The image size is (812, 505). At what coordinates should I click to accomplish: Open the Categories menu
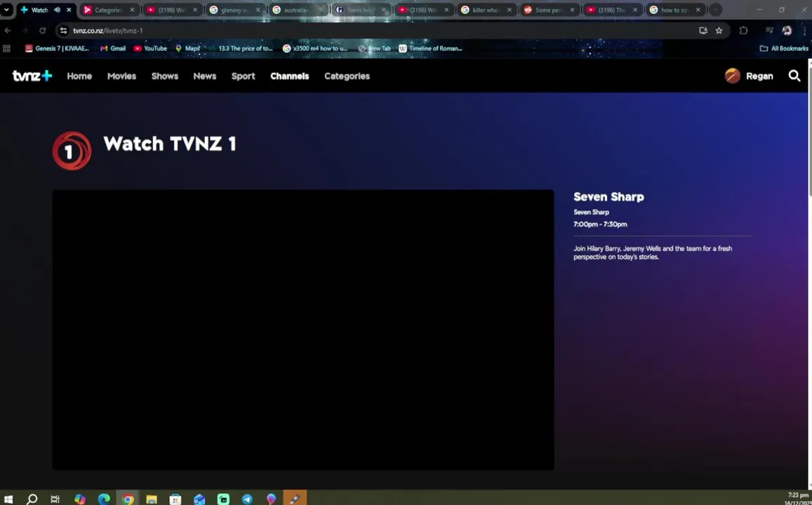[x=347, y=76]
